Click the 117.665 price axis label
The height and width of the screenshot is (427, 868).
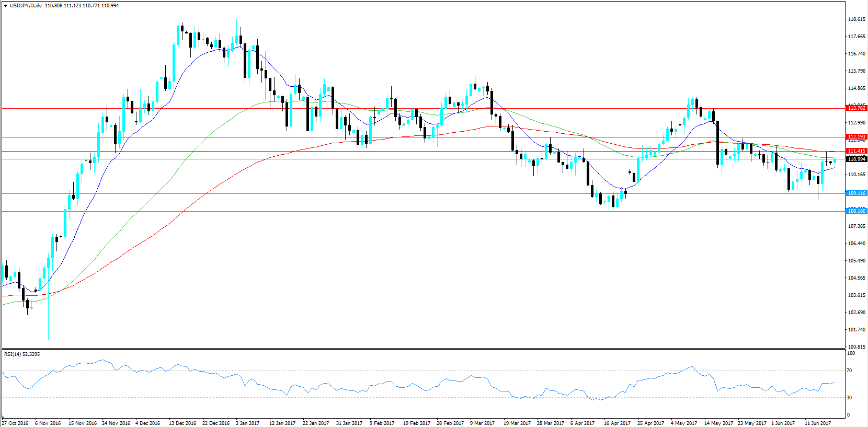856,37
